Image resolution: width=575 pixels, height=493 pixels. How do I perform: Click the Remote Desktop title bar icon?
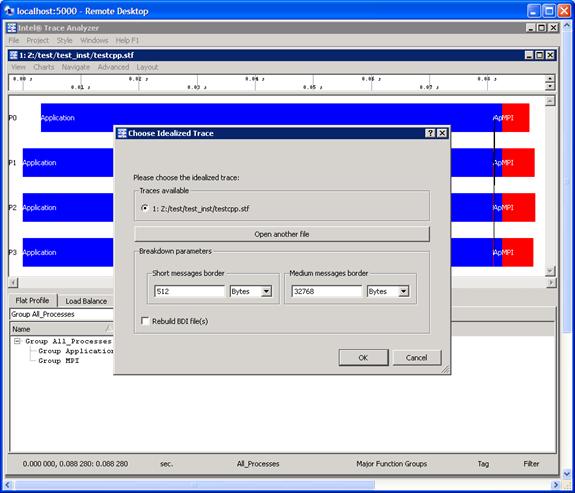(9, 11)
